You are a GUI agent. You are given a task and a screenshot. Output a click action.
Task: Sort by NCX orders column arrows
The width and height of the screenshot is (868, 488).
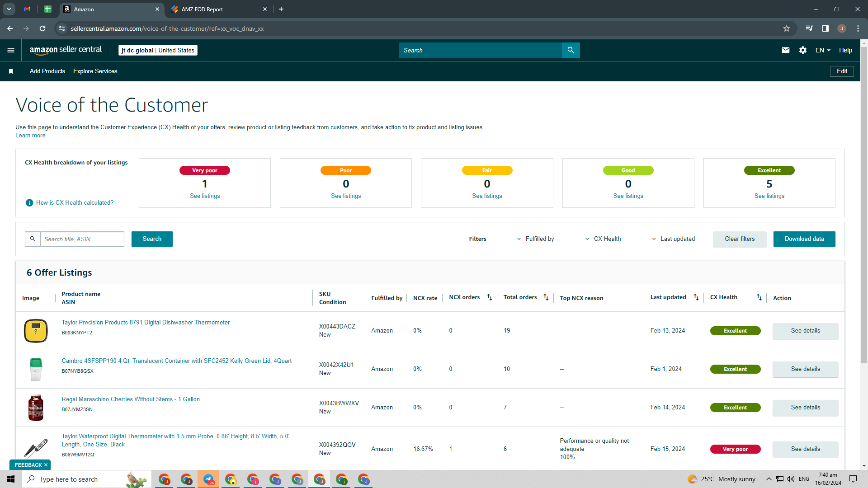[x=490, y=297]
